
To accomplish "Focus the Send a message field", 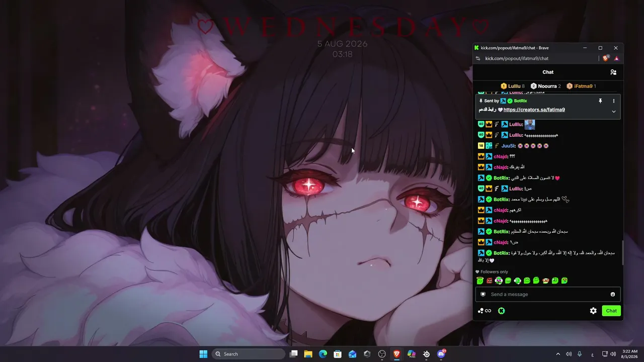I will pyautogui.click(x=548, y=294).
